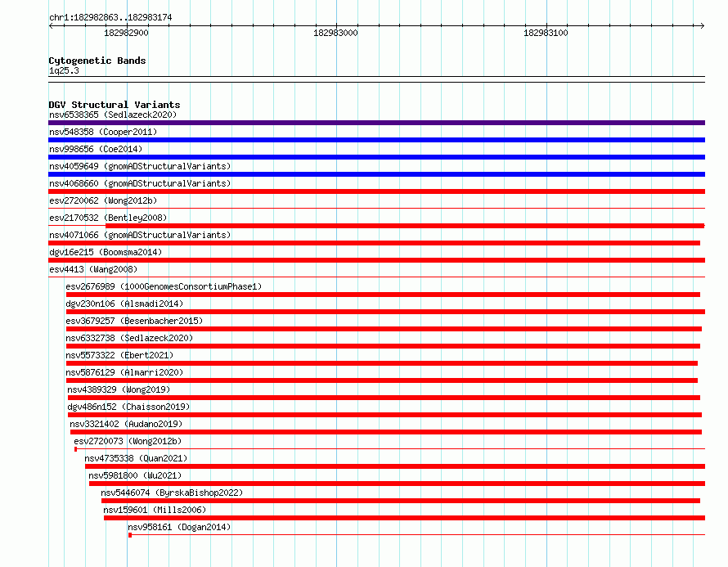728x567 pixels.
Task: Open esv2170532 (Bentley2008) variant label
Action: click(108, 218)
